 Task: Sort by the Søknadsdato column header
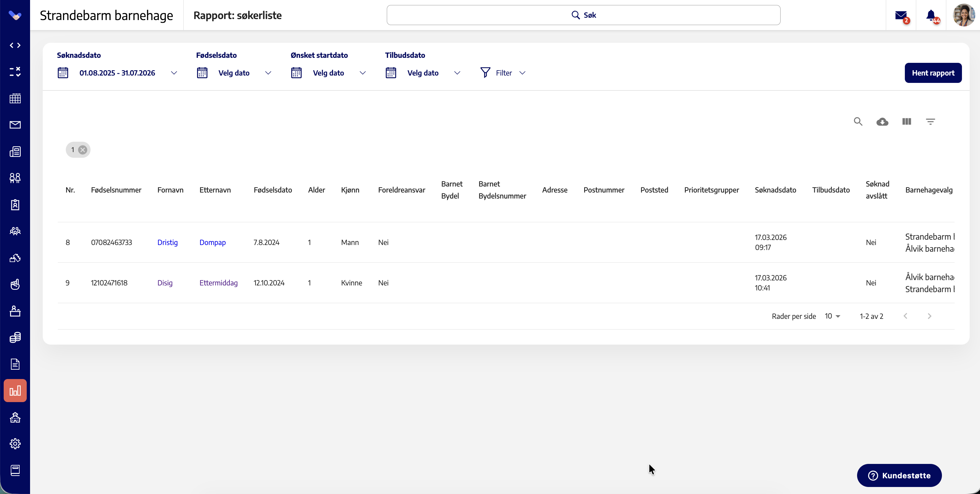(775, 190)
